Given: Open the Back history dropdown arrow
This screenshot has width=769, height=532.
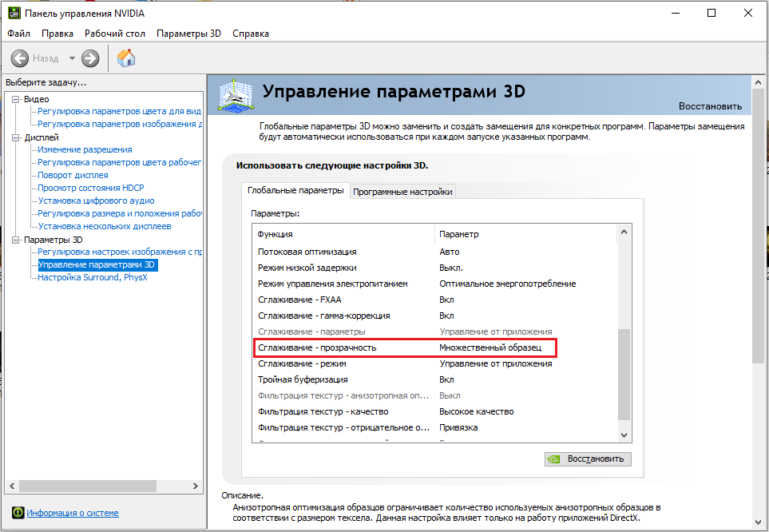Looking at the screenshot, I should pos(72,58).
